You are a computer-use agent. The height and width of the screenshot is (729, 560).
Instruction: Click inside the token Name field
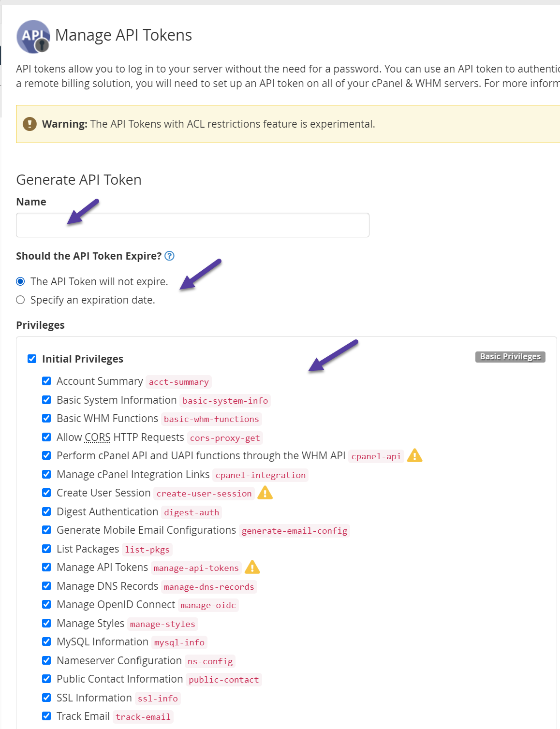192,225
